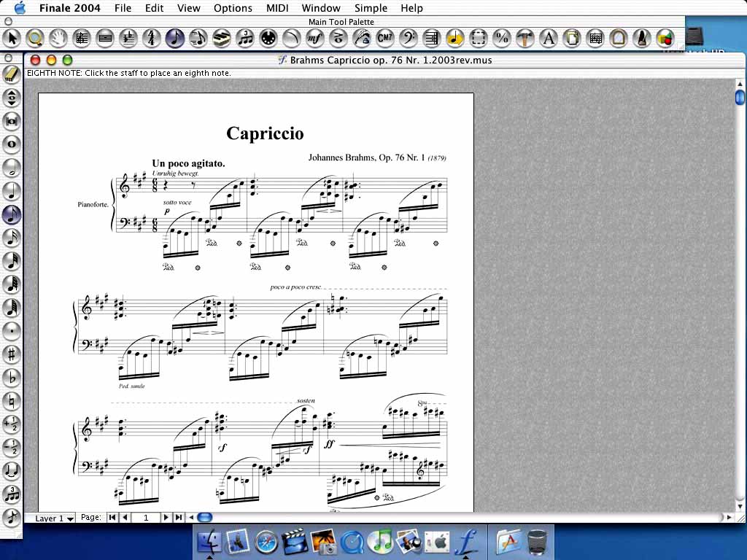Go to the first page
The width and height of the screenshot is (747, 560).
(112, 517)
